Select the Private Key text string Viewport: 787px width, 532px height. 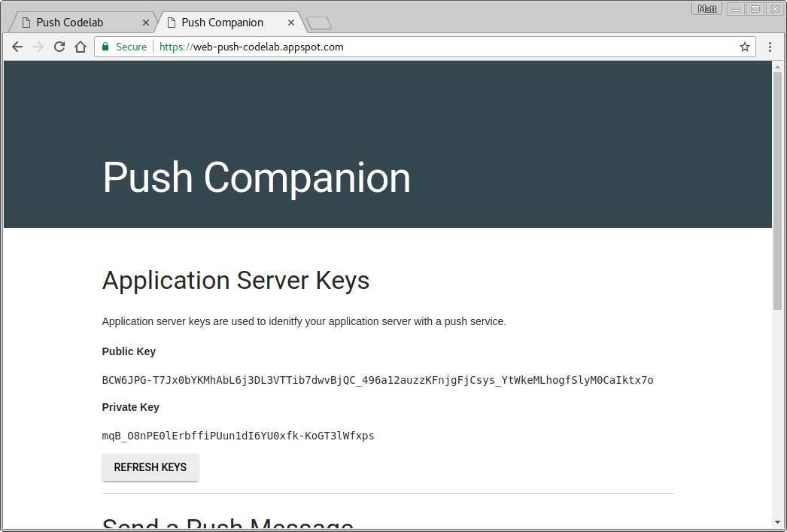tap(238, 436)
